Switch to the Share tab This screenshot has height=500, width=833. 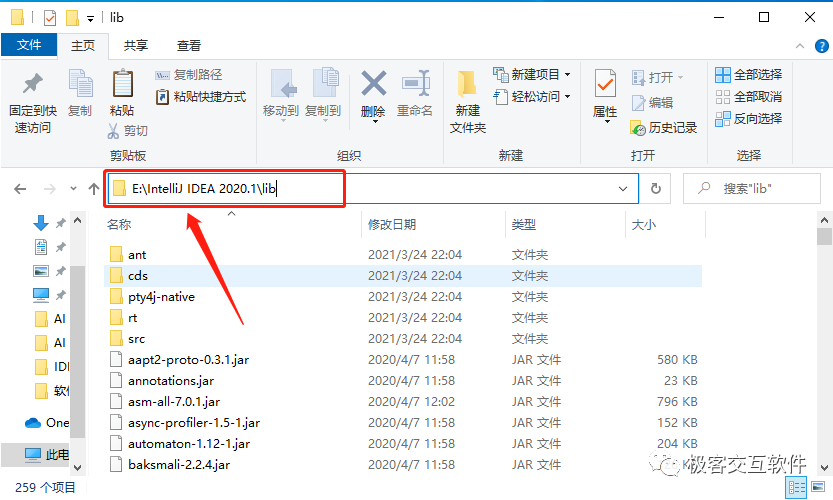tap(135, 46)
